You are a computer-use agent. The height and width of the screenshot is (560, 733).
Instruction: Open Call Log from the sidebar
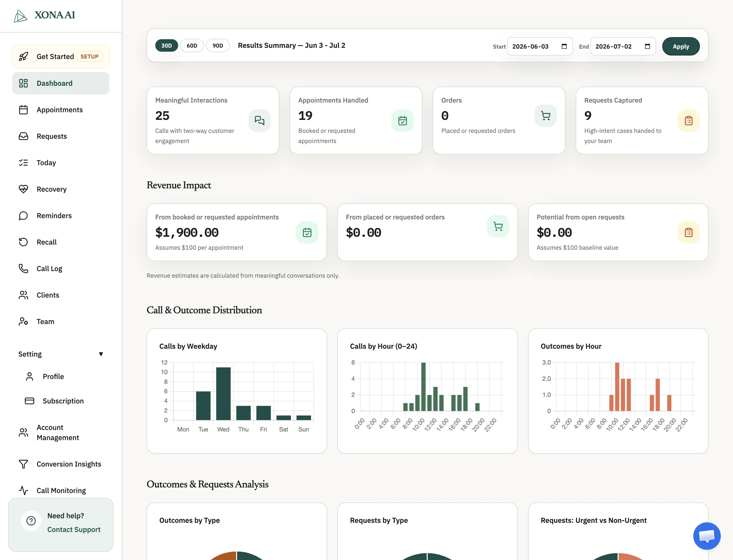pyautogui.click(x=61, y=268)
